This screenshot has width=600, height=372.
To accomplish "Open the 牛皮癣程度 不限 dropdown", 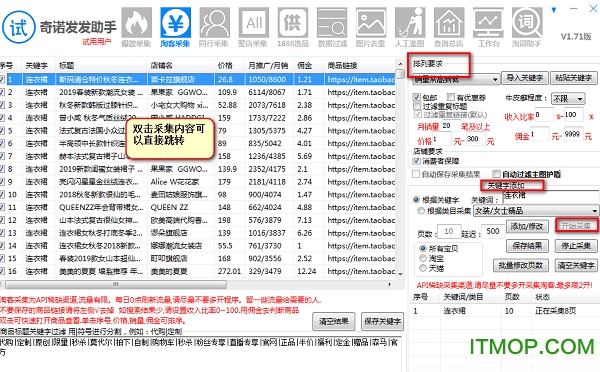I will coord(568,99).
